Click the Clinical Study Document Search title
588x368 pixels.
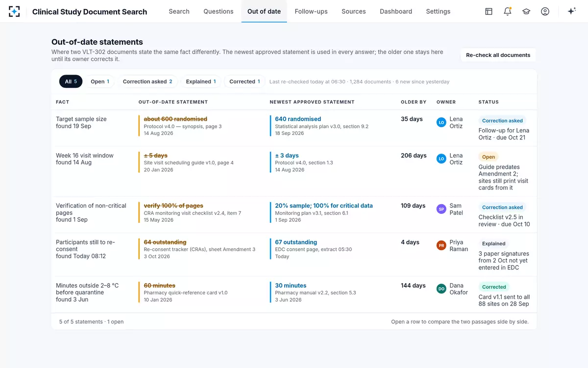pos(90,12)
